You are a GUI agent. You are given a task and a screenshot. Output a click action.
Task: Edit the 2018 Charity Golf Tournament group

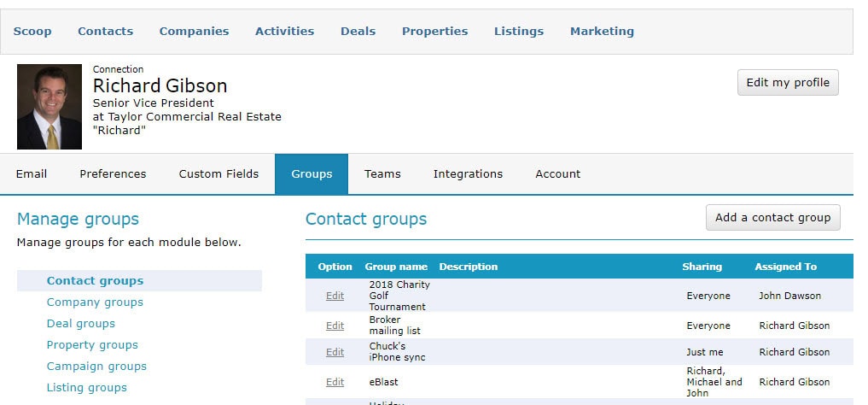tap(335, 296)
